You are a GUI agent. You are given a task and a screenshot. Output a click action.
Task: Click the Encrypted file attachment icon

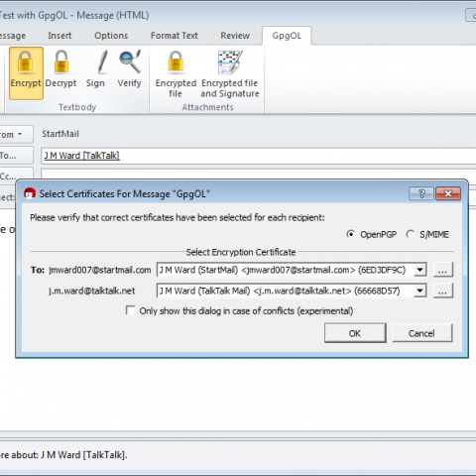coord(176,61)
